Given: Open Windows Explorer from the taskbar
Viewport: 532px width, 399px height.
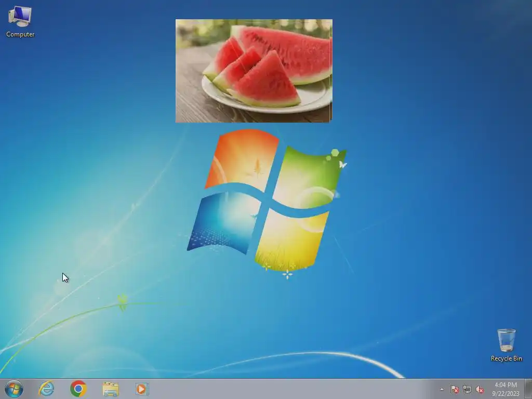Looking at the screenshot, I should [111, 389].
